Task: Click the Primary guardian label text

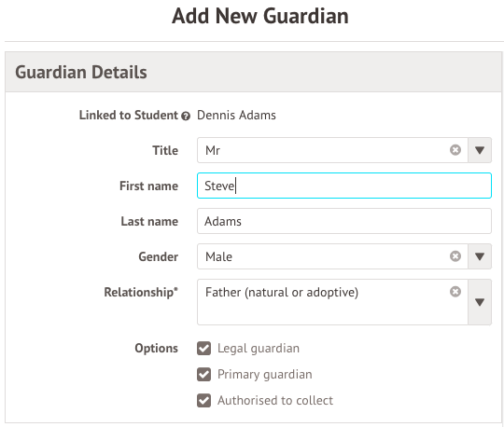Action: [x=264, y=375]
